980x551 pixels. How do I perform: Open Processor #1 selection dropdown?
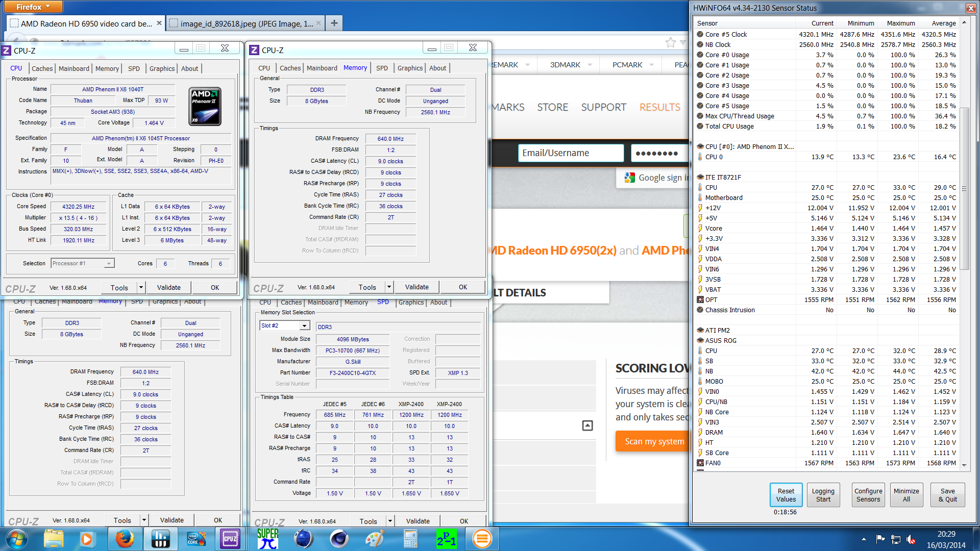click(x=109, y=263)
